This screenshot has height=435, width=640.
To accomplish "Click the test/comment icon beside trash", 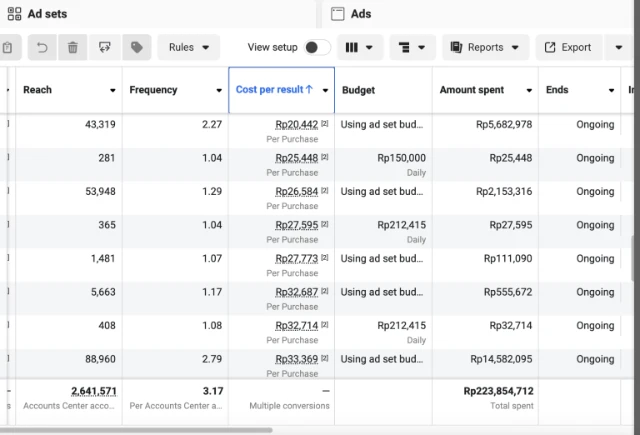I will 104,47.
